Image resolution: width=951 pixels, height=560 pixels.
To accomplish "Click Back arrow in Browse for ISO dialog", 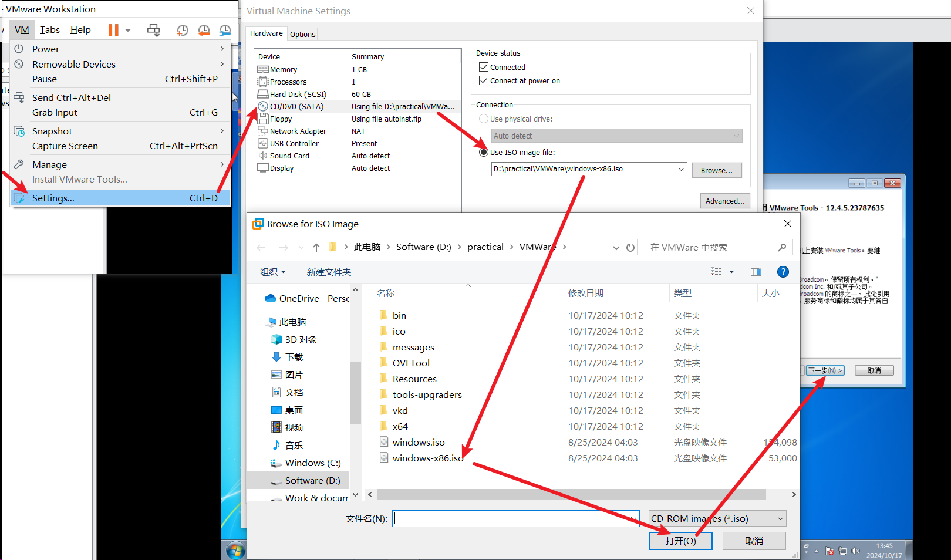I will 261,248.
